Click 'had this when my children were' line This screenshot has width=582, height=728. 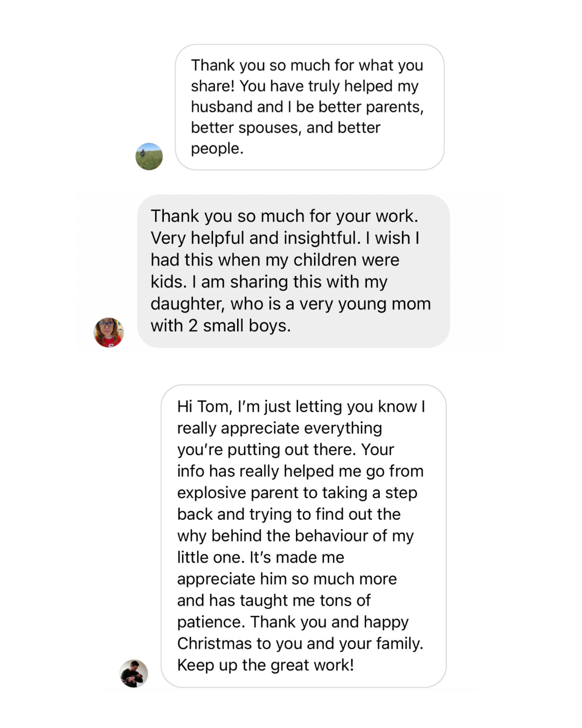(275, 260)
